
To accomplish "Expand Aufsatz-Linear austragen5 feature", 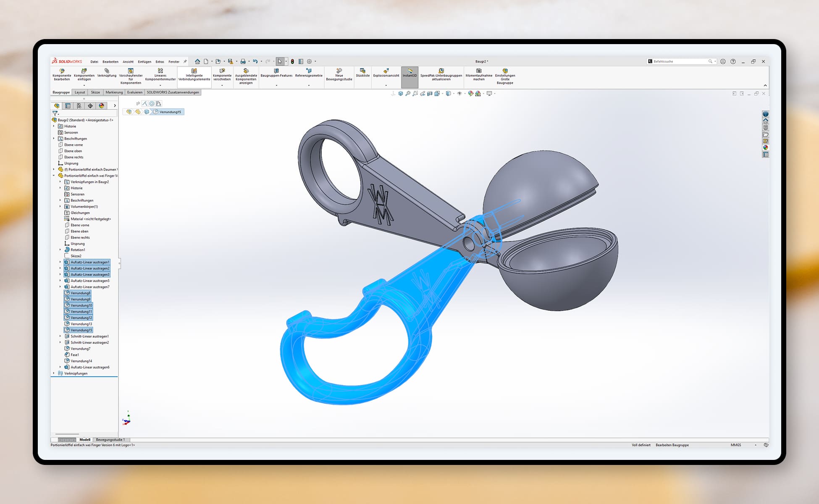I will [60, 281].
